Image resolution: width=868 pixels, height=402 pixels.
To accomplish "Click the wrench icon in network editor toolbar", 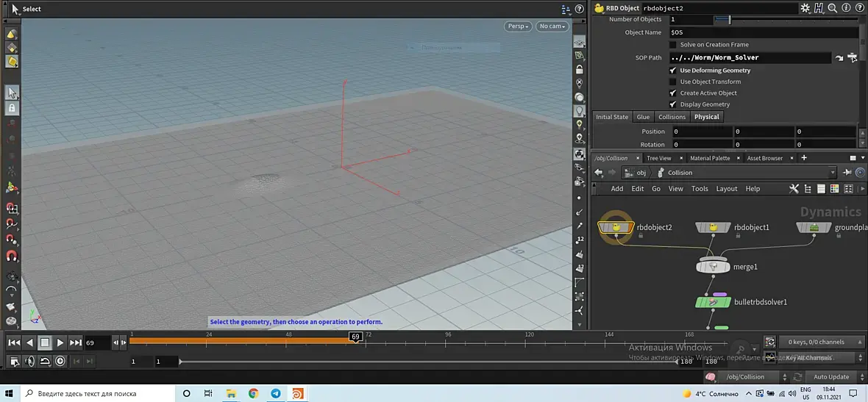I will [794, 189].
